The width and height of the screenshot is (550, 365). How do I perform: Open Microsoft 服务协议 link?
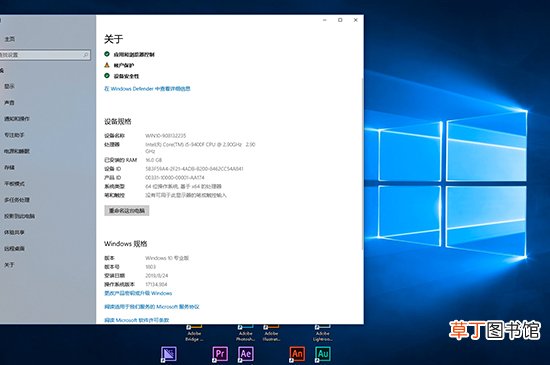(152, 306)
